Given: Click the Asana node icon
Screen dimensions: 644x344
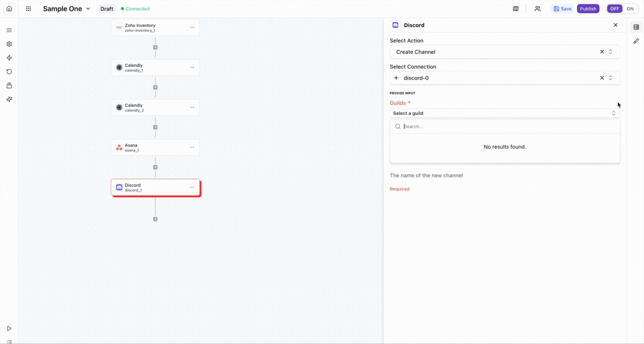Looking at the screenshot, I should point(119,147).
